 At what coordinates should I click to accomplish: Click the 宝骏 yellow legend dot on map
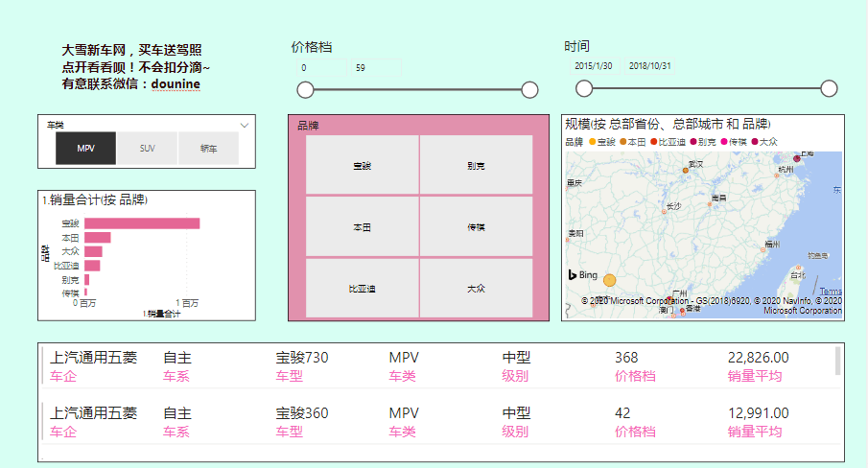click(x=592, y=142)
